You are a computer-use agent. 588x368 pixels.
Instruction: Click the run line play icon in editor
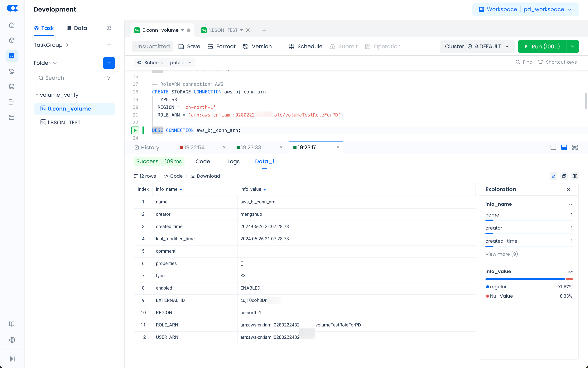pos(135,130)
